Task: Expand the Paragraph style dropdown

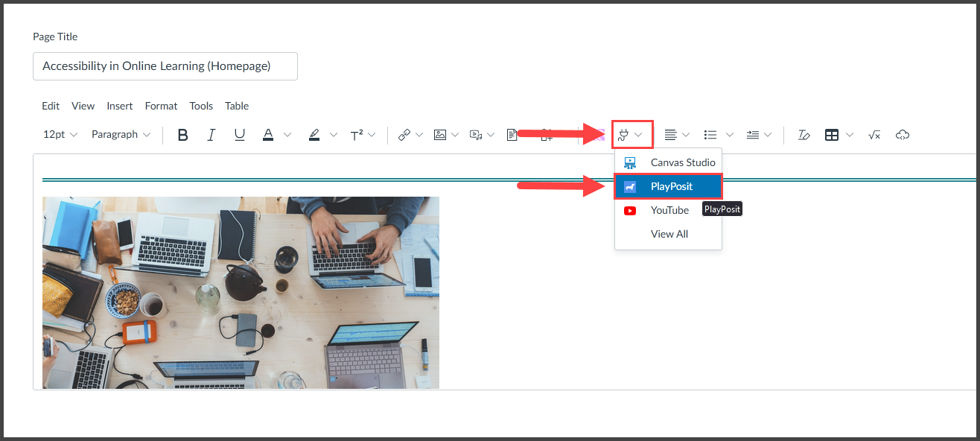Action: coord(121,135)
